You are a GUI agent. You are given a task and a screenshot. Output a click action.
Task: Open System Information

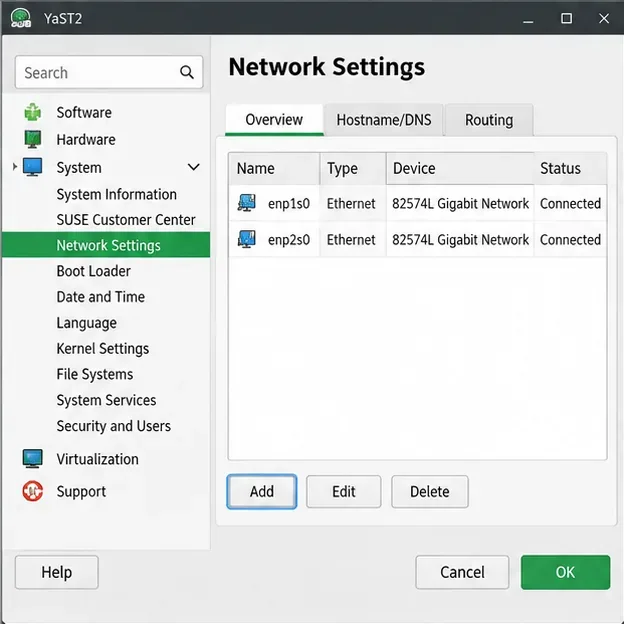[x=117, y=194]
